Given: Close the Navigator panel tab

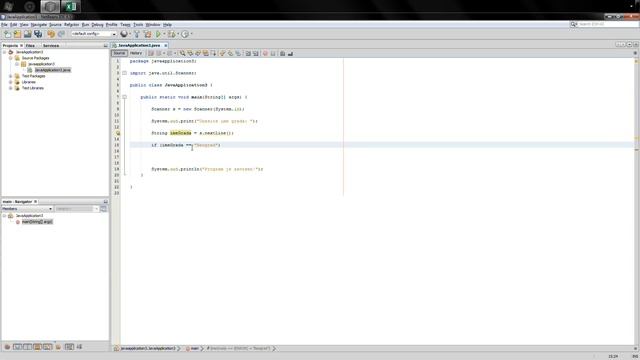Looking at the screenshot, I should 36,202.
